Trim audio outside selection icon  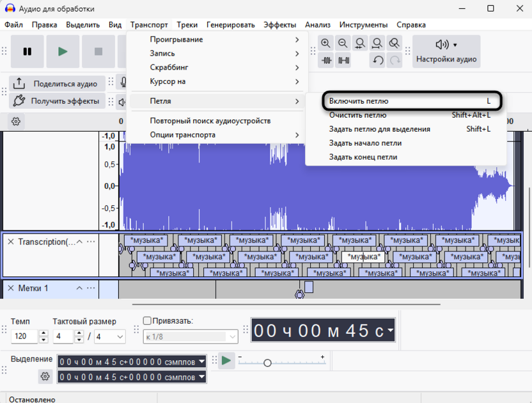pyautogui.click(x=326, y=60)
